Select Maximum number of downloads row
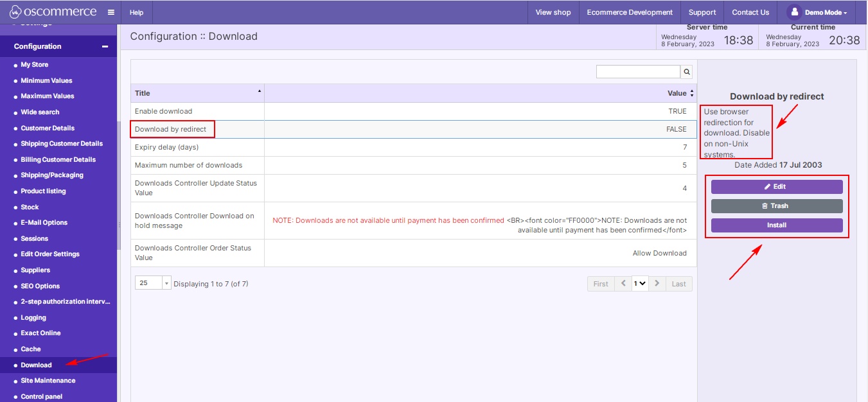868x402 pixels. tap(414, 166)
